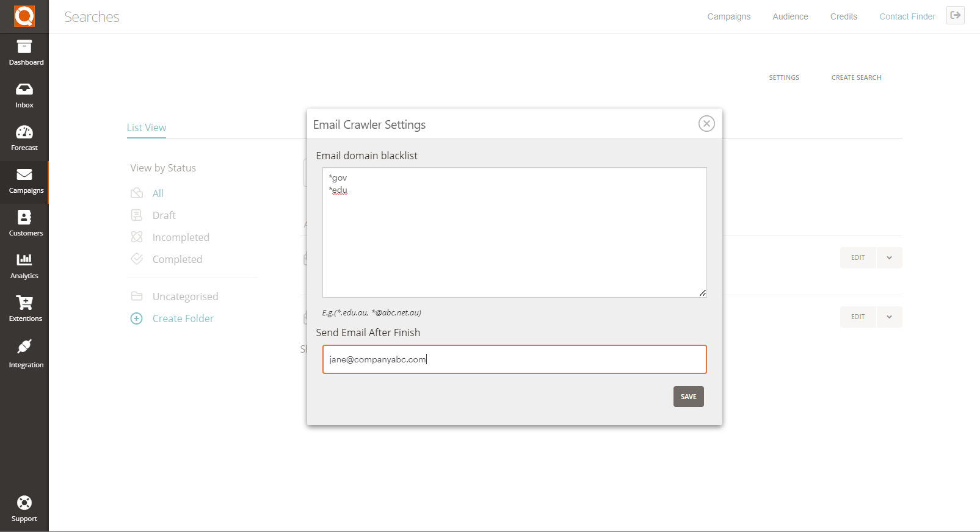Close the Email Crawler Settings dialog
The width and height of the screenshot is (980, 532).
(x=706, y=124)
